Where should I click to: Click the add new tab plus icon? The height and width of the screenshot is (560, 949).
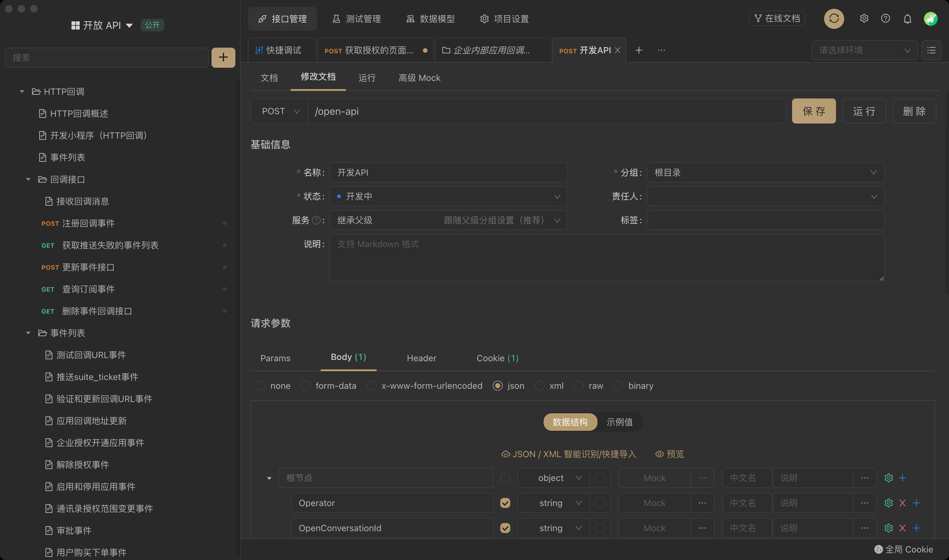[639, 50]
